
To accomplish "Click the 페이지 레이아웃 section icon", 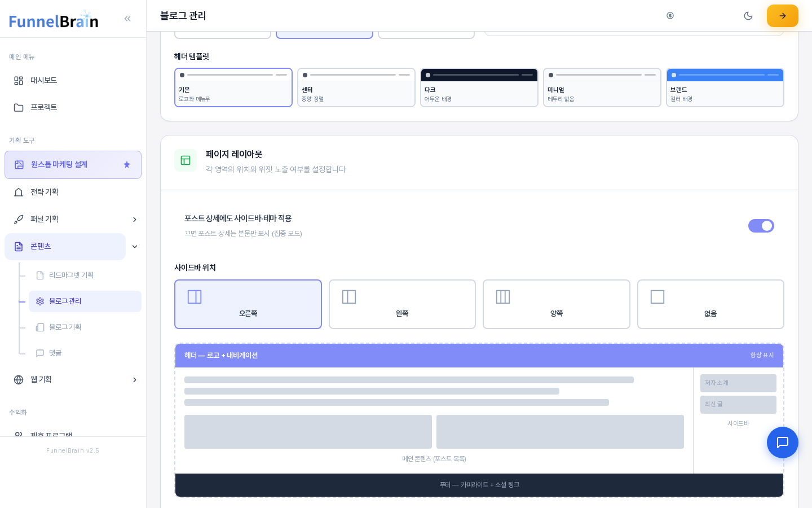I will (186, 160).
